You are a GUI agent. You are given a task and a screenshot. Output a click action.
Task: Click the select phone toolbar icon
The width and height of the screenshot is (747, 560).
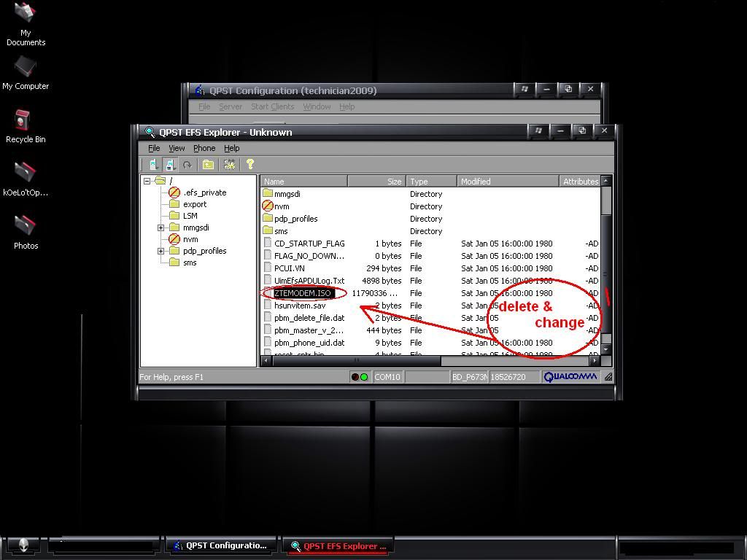pos(153,165)
